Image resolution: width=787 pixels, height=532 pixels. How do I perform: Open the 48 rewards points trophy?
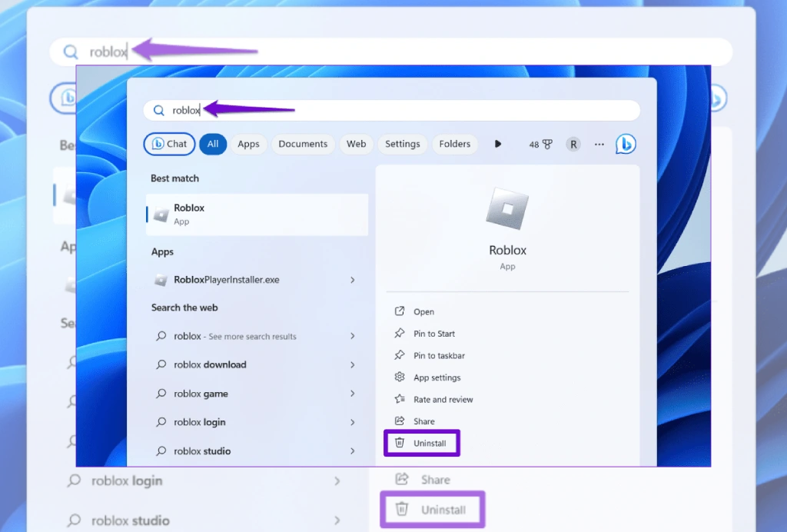(540, 145)
